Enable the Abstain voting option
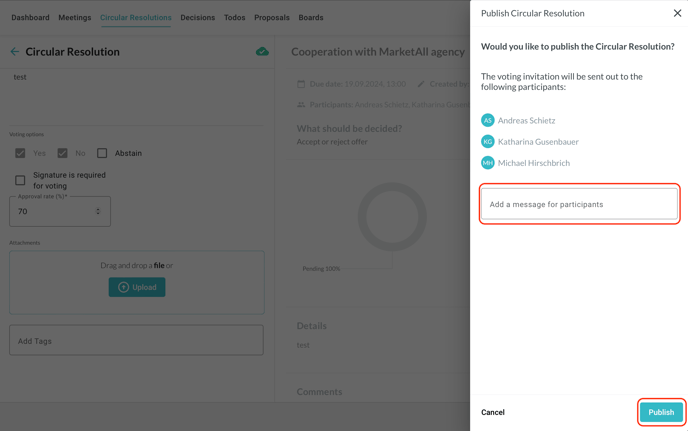The height and width of the screenshot is (431, 688). [102, 153]
